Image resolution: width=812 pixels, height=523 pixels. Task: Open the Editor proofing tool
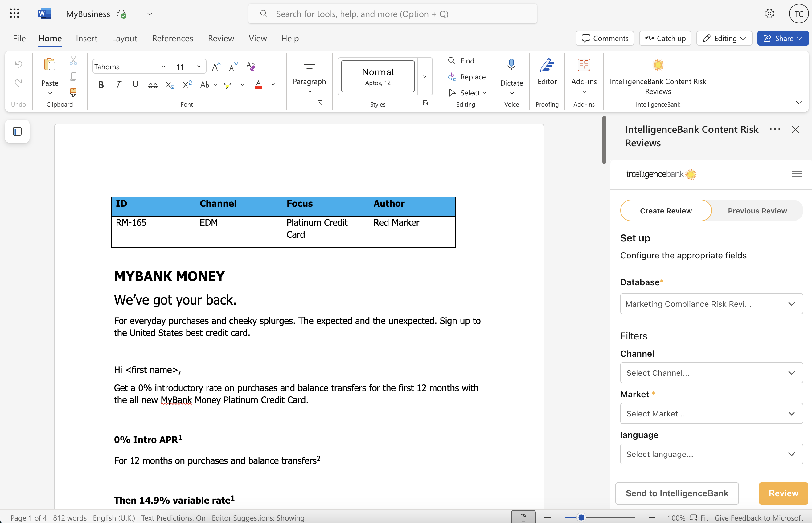(547, 71)
